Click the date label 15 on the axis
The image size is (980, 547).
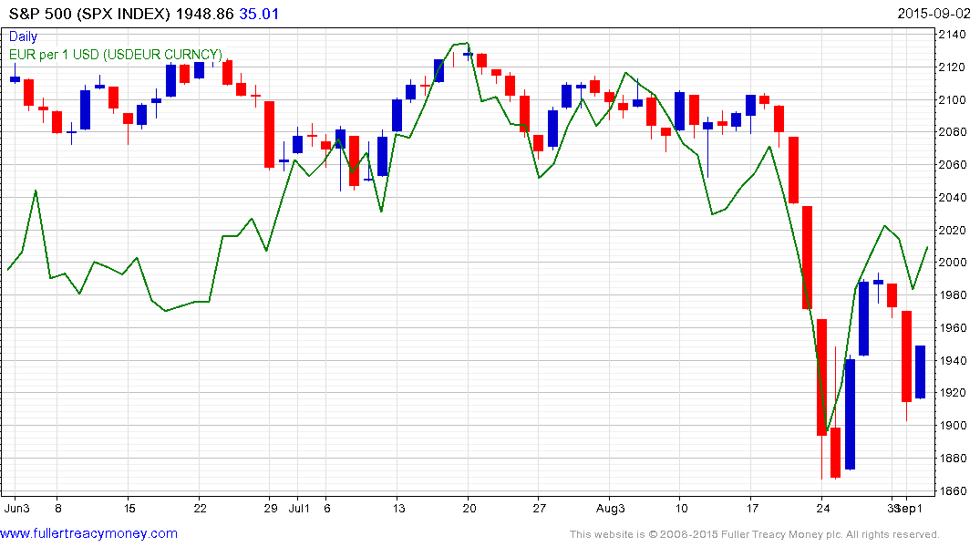[x=129, y=508]
